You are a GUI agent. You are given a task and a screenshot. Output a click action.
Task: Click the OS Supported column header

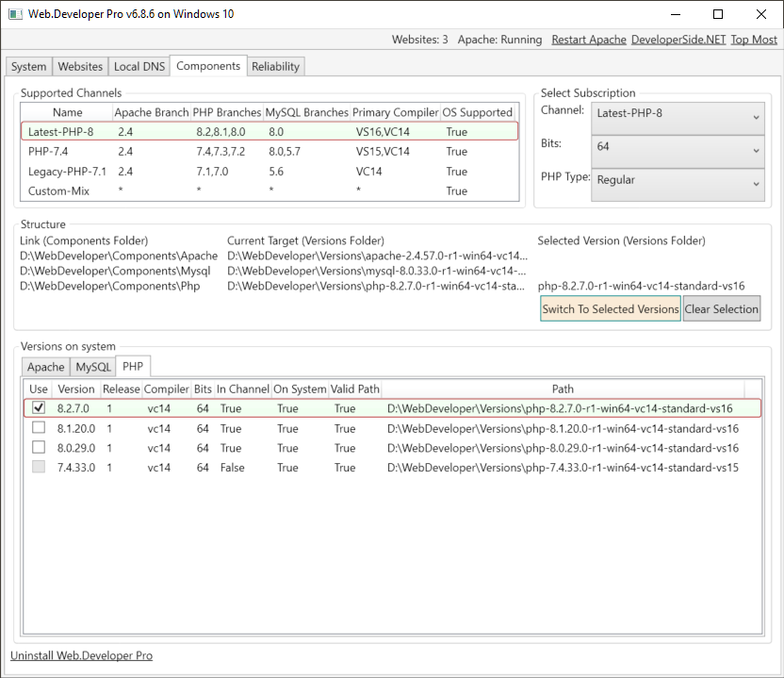477,112
